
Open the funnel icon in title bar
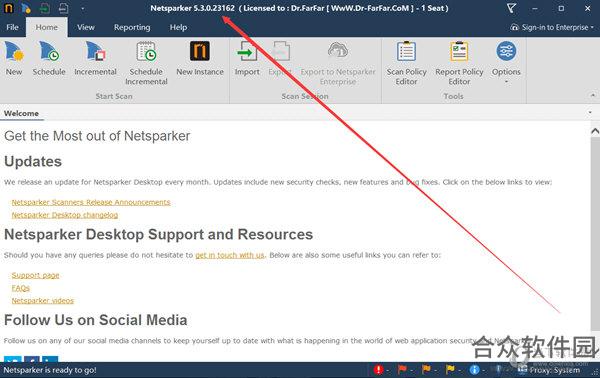(x=512, y=8)
